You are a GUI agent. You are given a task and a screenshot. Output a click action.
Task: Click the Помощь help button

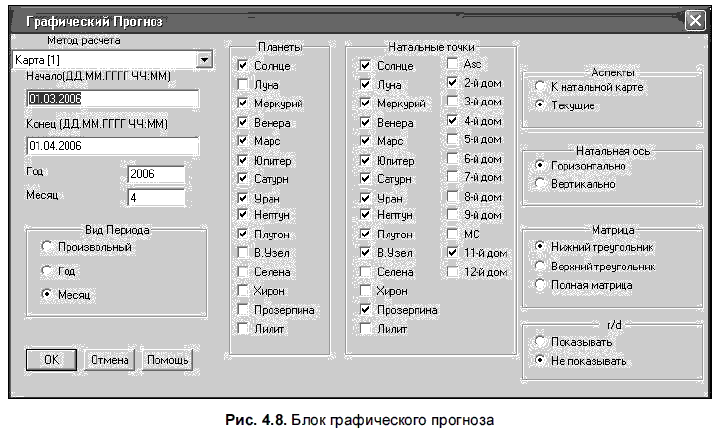coord(168,360)
